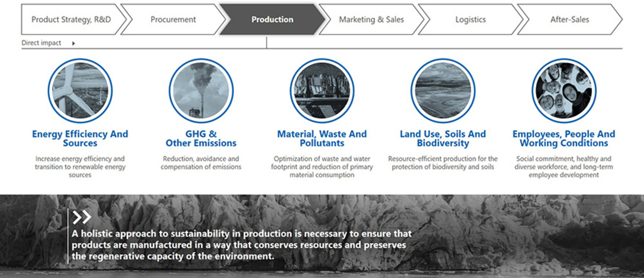Click the Direct impact label
Viewport: 644px width, 278px height.
[x=41, y=43]
